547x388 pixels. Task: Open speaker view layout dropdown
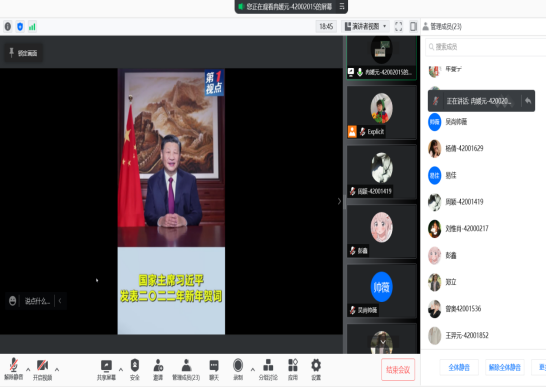pos(366,27)
